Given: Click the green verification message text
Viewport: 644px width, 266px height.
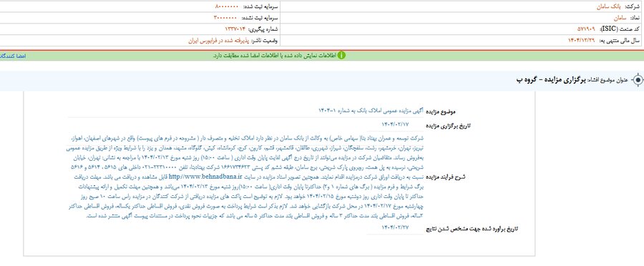Looking at the screenshot, I should coord(274,56).
